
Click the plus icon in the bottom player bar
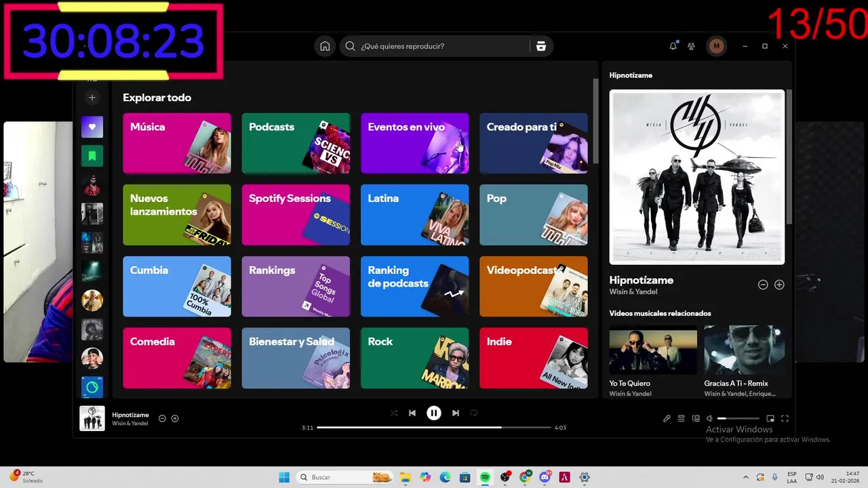pos(175,419)
